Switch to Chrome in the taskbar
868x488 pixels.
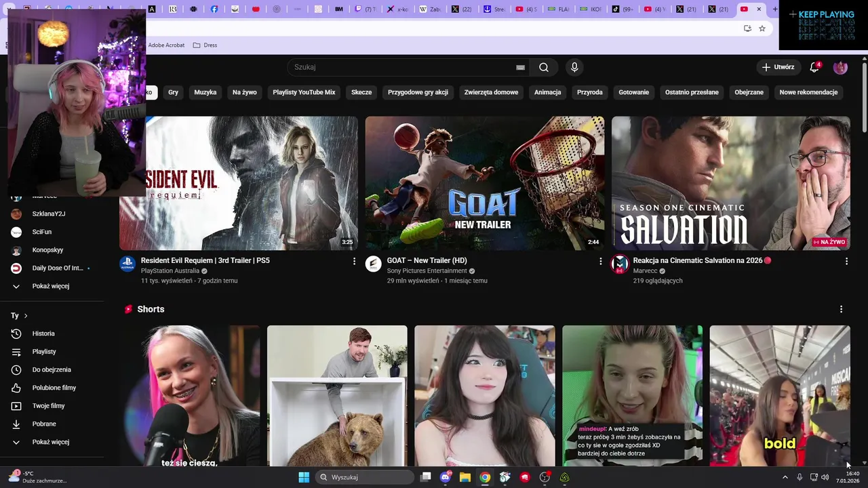485,477
